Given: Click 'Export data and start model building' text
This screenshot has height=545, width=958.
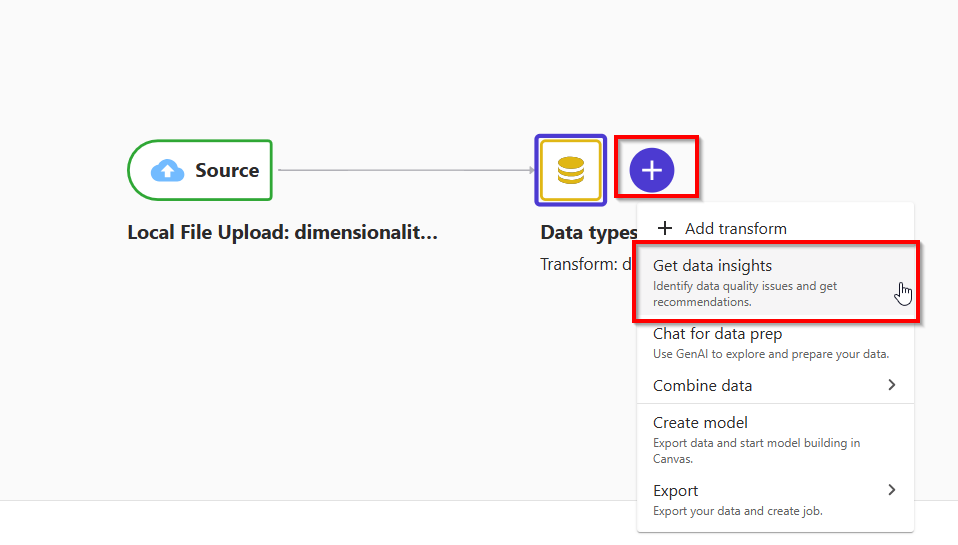Looking at the screenshot, I should [x=756, y=443].
